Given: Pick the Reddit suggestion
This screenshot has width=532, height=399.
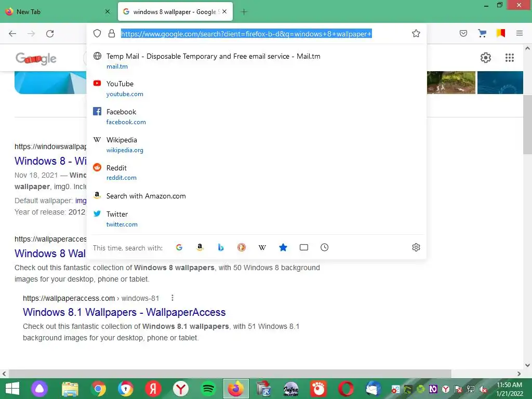Looking at the screenshot, I should tap(256, 172).
